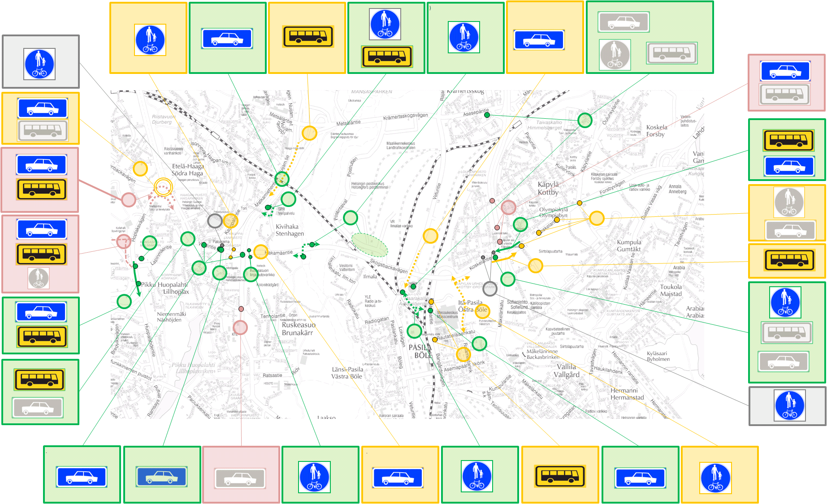Viewport: 827px width, 504px height.
Task: Click blue pedestrian sign above grey bus and grey car
Action: tap(785, 302)
